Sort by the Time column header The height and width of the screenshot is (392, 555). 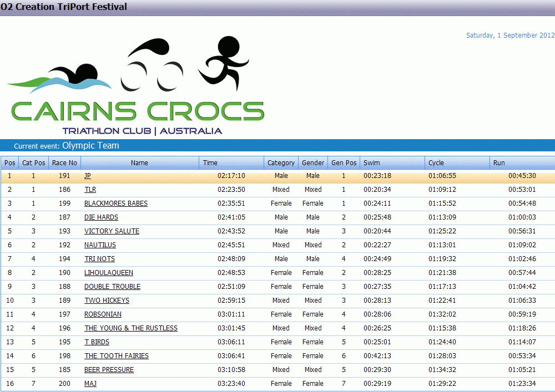click(x=231, y=162)
